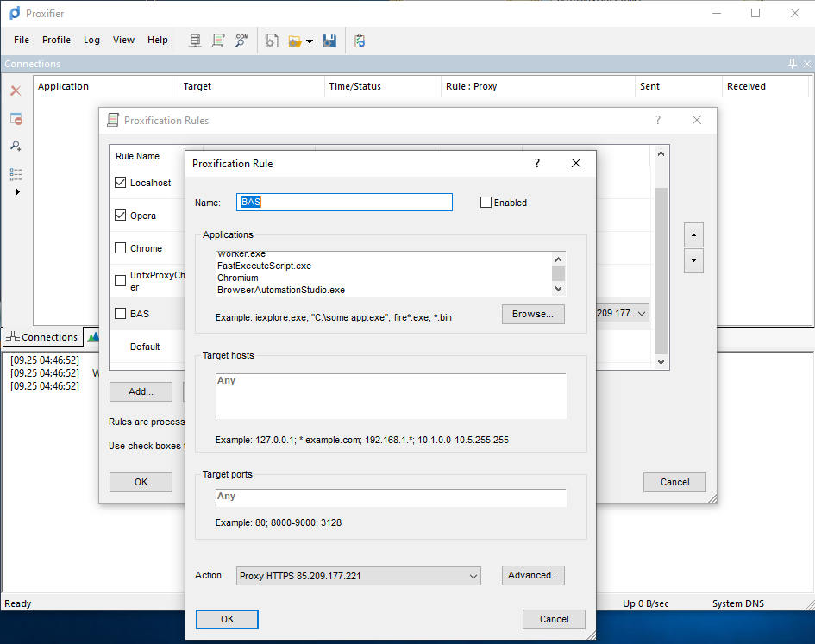This screenshot has height=644, width=815.
Task: Click the Advanced... button
Action: tap(533, 575)
